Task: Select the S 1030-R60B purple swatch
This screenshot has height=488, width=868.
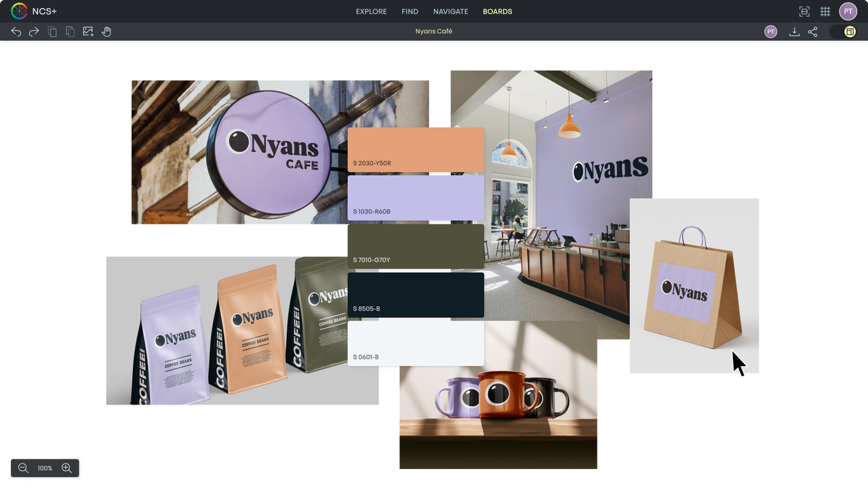Action: tap(416, 197)
